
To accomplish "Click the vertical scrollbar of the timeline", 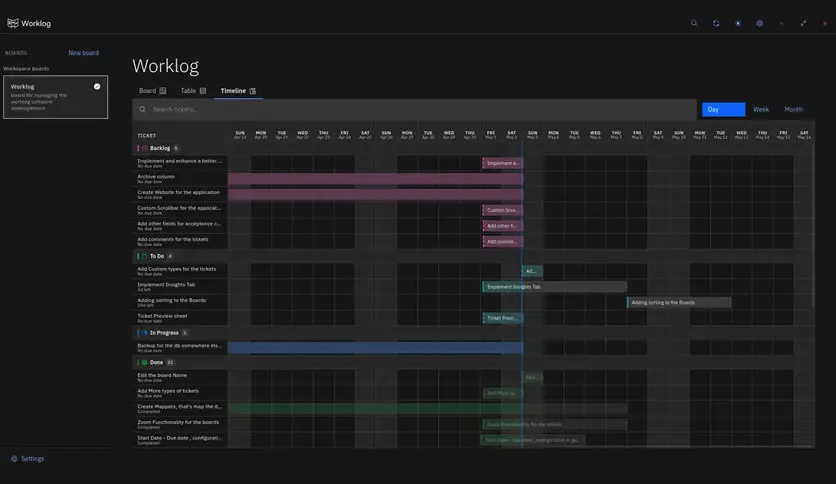I will tap(813, 224).
